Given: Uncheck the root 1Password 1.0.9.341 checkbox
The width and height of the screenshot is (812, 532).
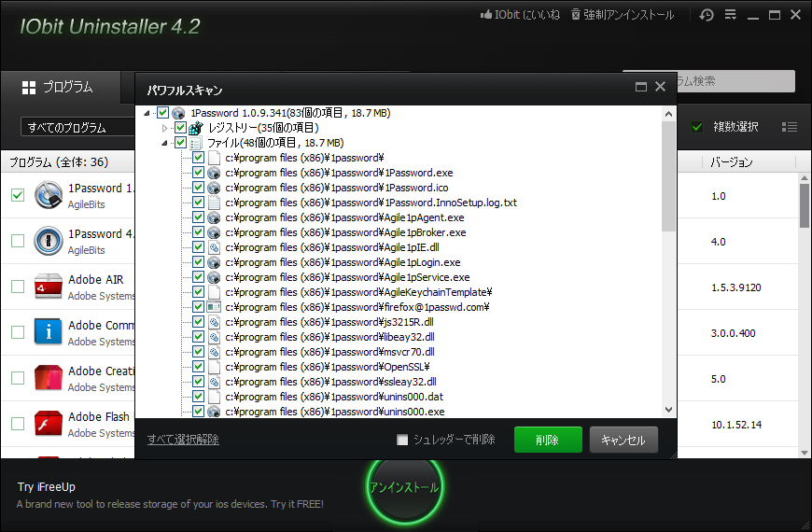Looking at the screenshot, I should 163,112.
